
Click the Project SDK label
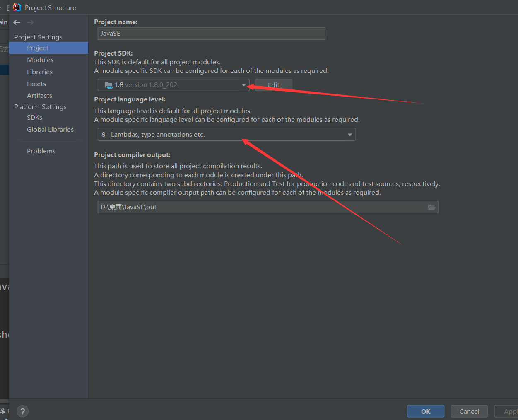point(113,53)
